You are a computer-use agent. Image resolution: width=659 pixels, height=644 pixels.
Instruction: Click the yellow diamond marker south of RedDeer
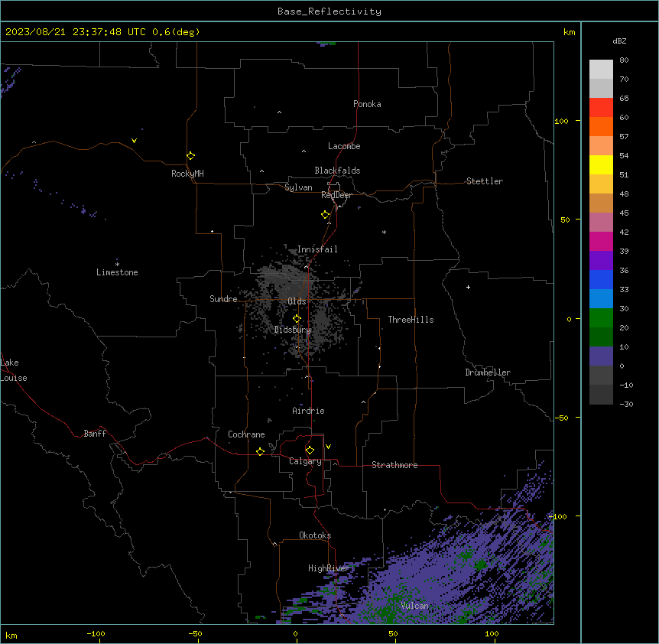tap(326, 215)
